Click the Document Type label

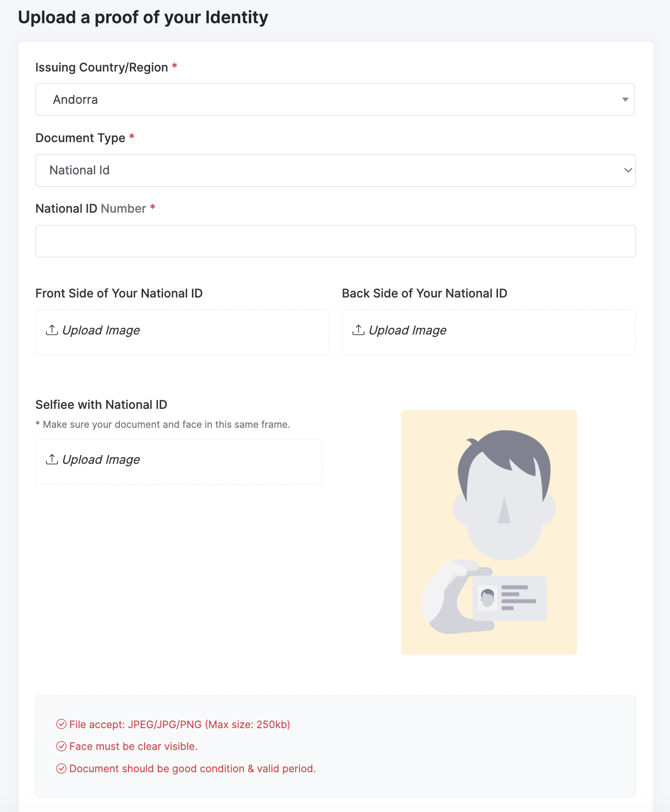click(x=81, y=138)
